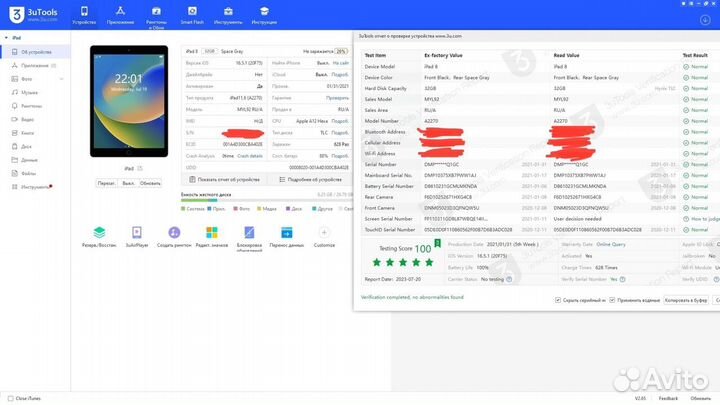This screenshot has height=405, width=720.
Task: Open Online Query warranty link
Action: tap(611, 245)
